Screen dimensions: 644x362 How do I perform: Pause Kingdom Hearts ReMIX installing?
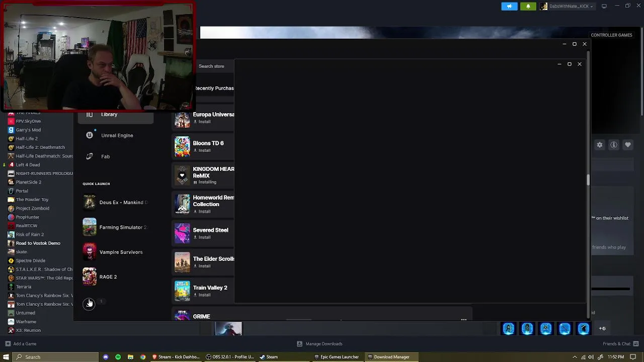[x=205, y=182]
